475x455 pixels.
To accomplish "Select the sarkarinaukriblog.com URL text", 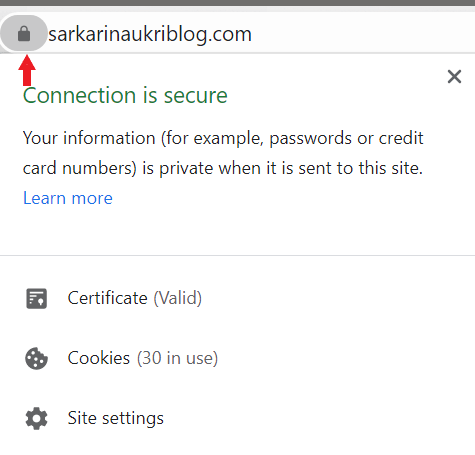I will pos(150,34).
